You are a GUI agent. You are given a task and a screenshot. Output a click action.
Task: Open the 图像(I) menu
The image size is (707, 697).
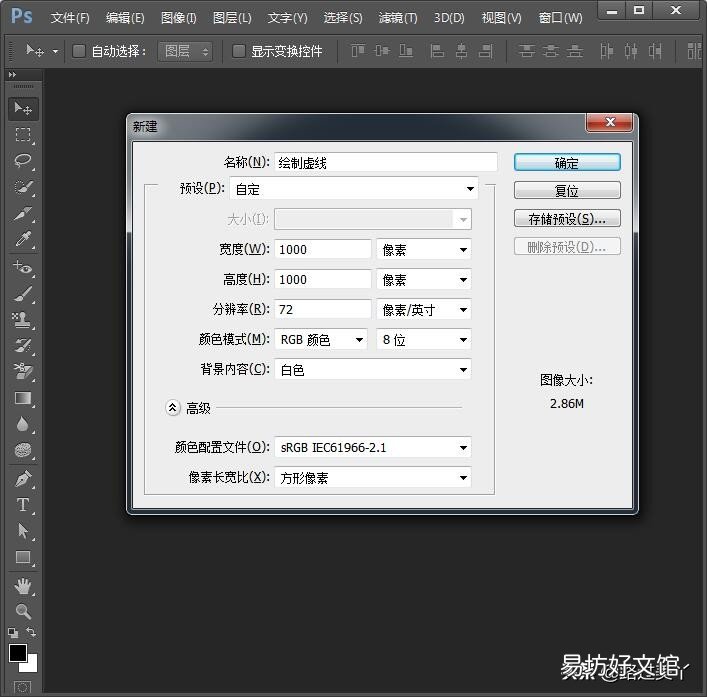(x=179, y=18)
